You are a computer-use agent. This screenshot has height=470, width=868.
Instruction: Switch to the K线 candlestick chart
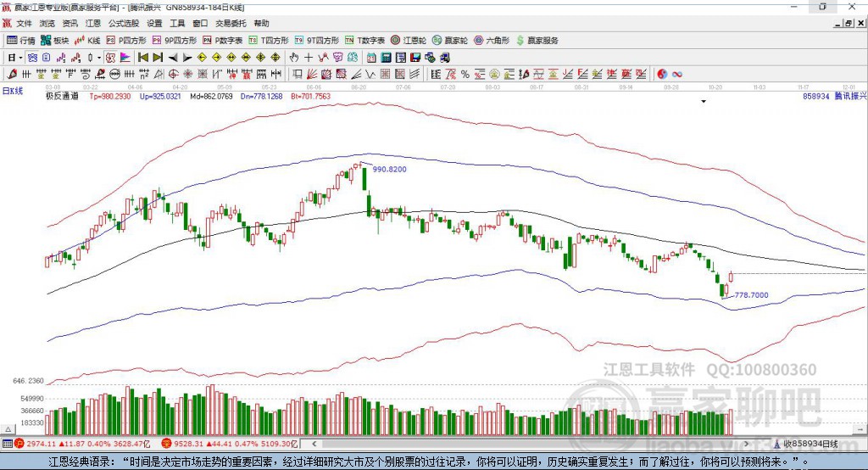coord(87,41)
